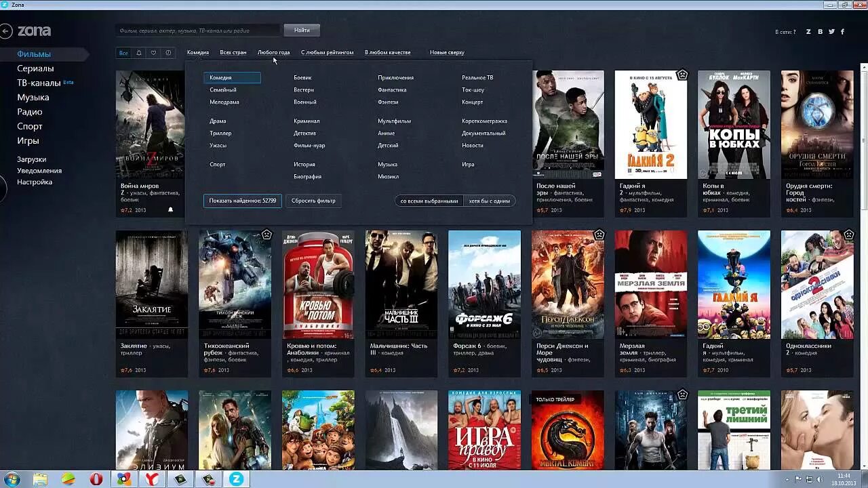Click the 'Сбросить фильтр' button
Image resolution: width=868 pixels, height=488 pixels.
(x=313, y=201)
